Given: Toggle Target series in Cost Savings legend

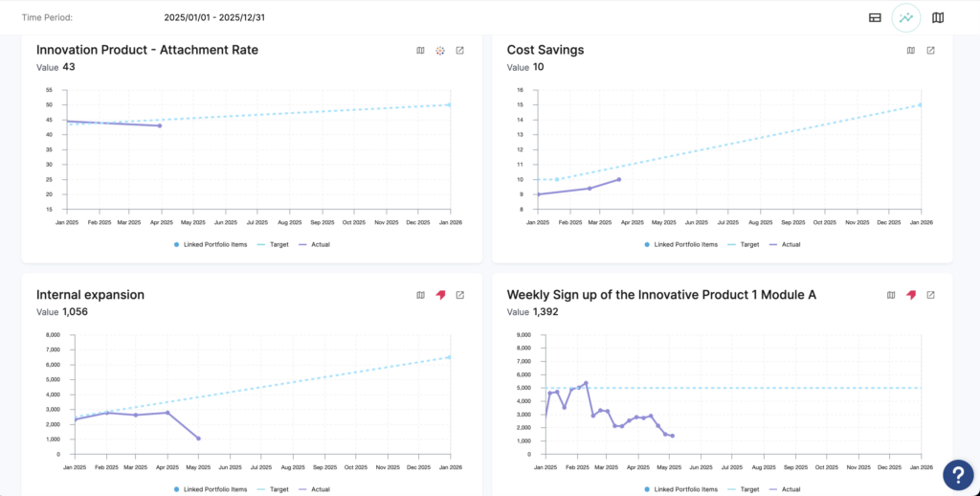Looking at the screenshot, I should (744, 244).
